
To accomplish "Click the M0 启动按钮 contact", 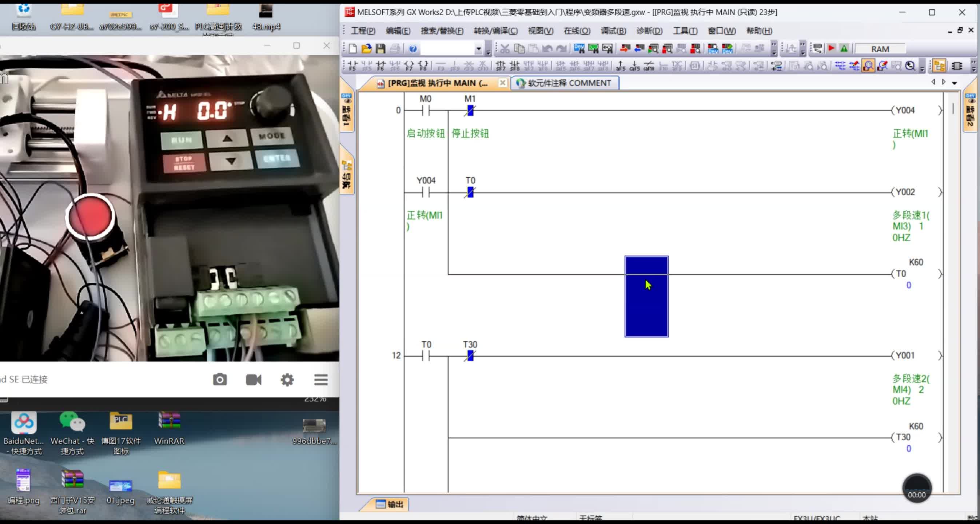I will [x=426, y=110].
